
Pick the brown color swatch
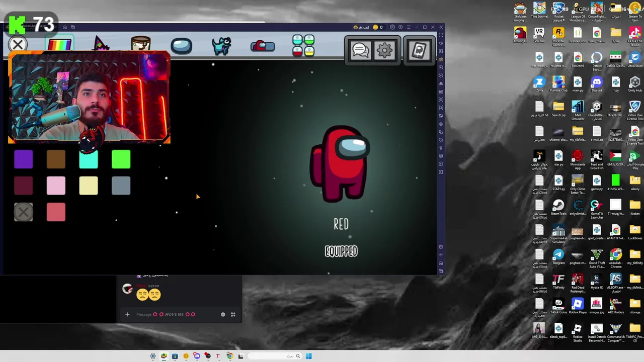pyautogui.click(x=56, y=160)
